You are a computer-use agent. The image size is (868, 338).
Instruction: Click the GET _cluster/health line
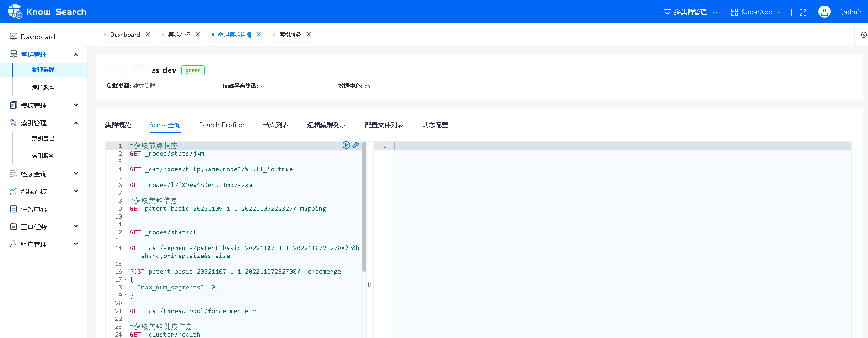tap(165, 334)
